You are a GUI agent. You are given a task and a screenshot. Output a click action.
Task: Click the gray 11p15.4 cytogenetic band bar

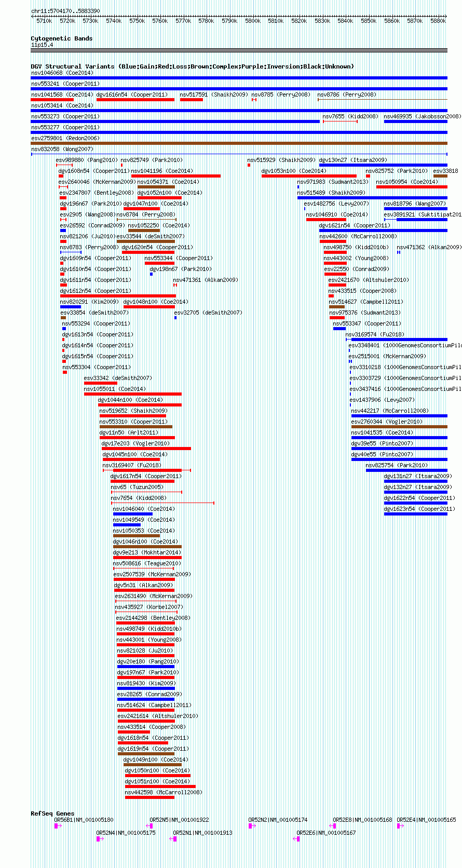click(x=239, y=50)
